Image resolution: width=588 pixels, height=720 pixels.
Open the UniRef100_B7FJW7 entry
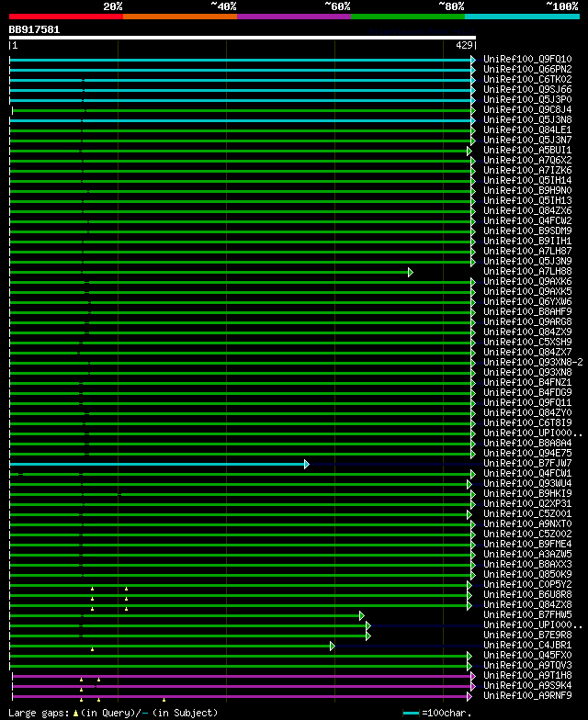527,463
